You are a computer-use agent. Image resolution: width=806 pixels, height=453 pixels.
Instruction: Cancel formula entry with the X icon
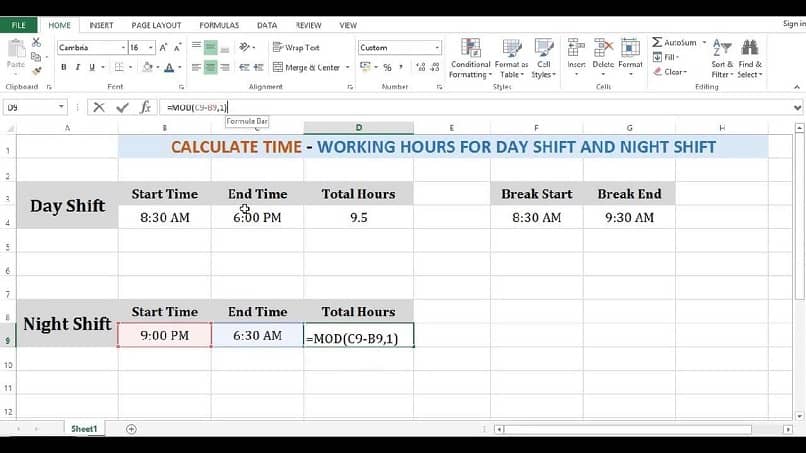coord(99,107)
